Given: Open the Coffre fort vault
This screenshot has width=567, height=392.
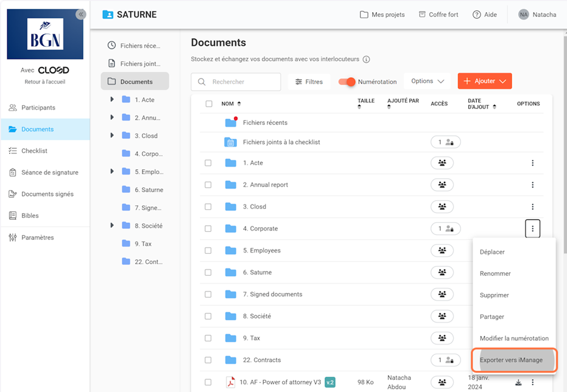Looking at the screenshot, I should point(438,15).
